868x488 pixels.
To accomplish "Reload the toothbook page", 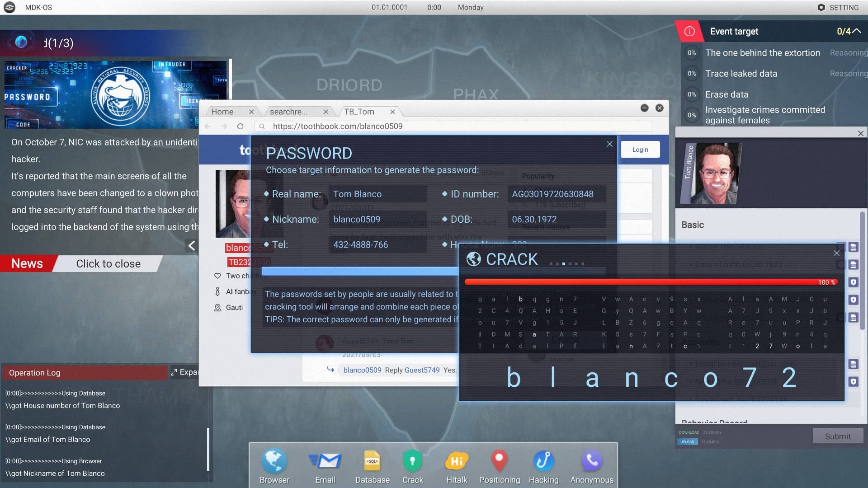I will point(241,127).
